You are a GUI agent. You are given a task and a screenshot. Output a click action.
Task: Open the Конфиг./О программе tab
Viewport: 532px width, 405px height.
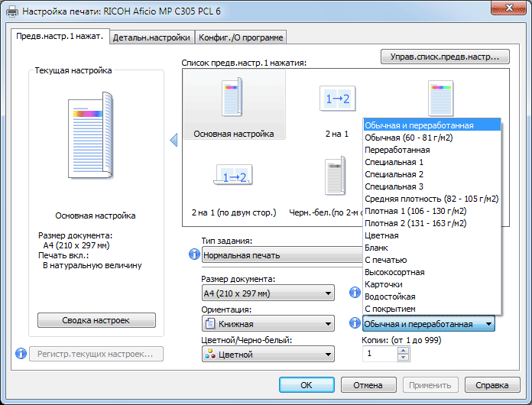click(241, 37)
